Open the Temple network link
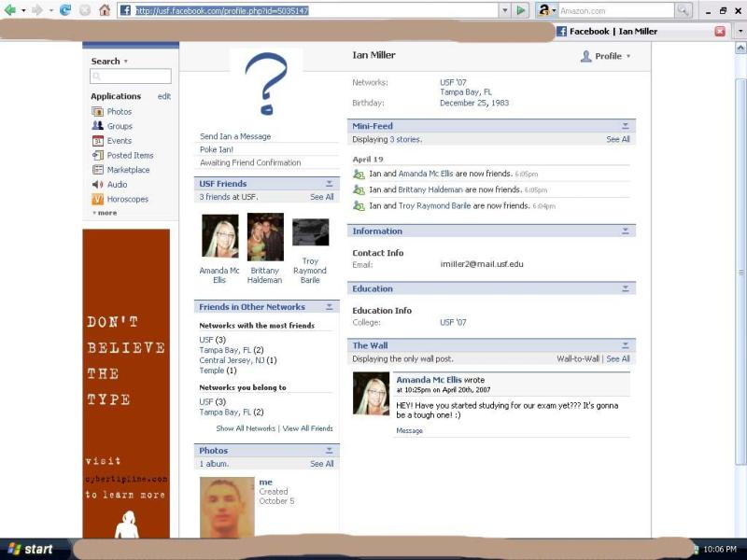This screenshot has width=747, height=560. (212, 371)
